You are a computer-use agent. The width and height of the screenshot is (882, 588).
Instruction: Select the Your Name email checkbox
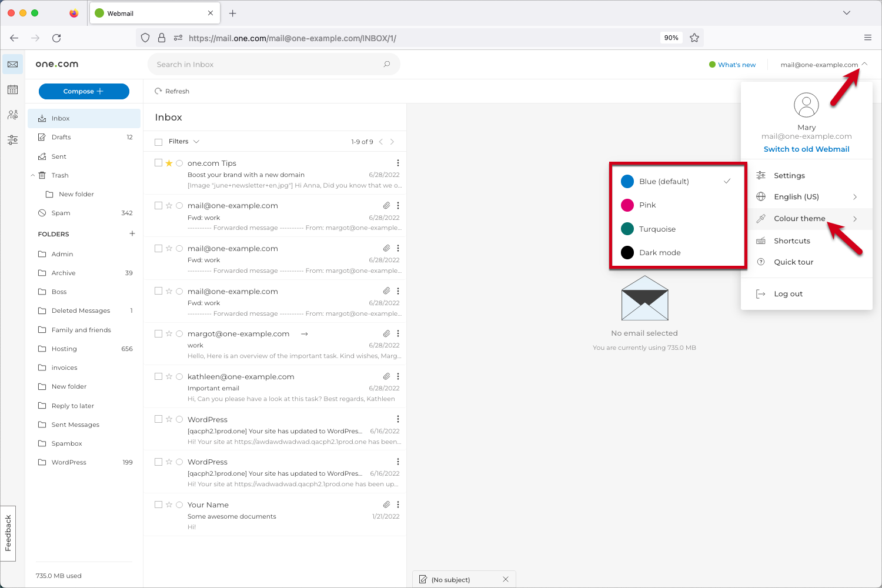point(158,505)
